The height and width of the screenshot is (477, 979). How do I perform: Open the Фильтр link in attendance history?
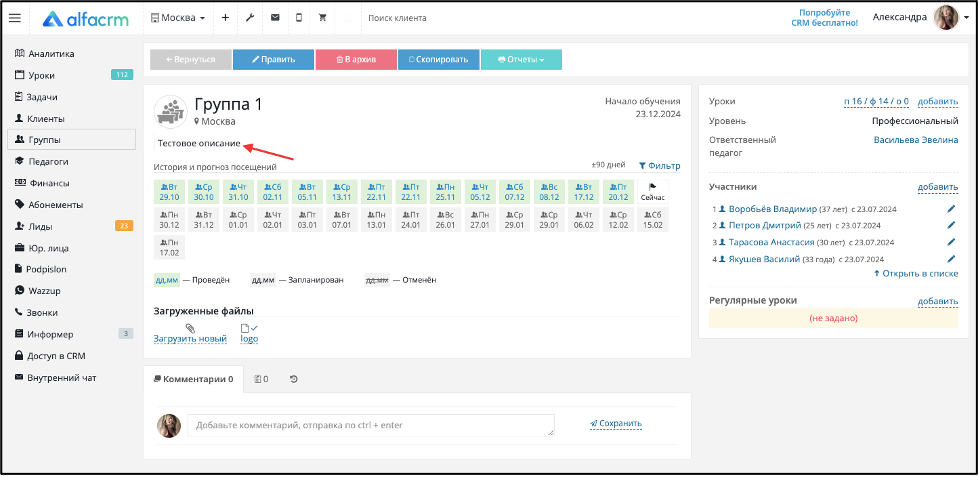(x=659, y=166)
